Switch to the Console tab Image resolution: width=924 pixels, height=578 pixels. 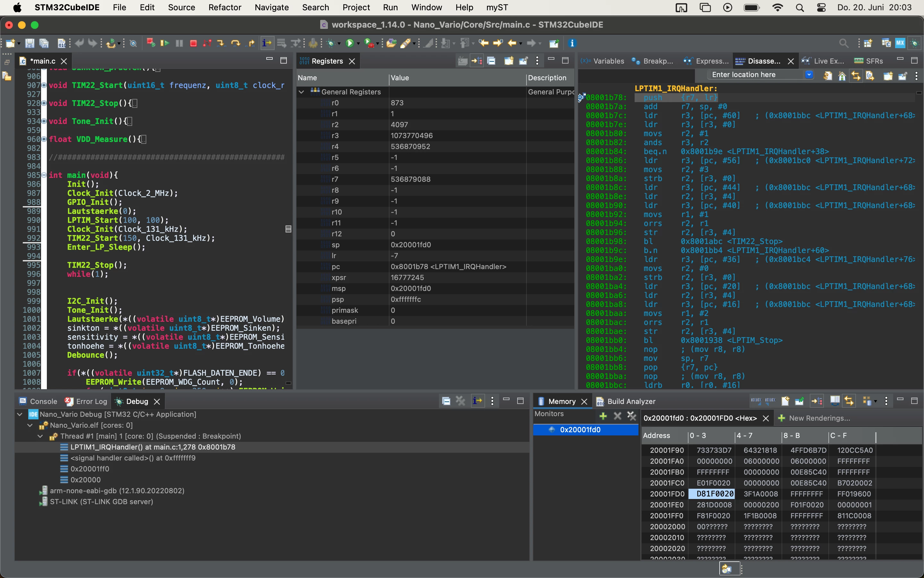point(38,401)
